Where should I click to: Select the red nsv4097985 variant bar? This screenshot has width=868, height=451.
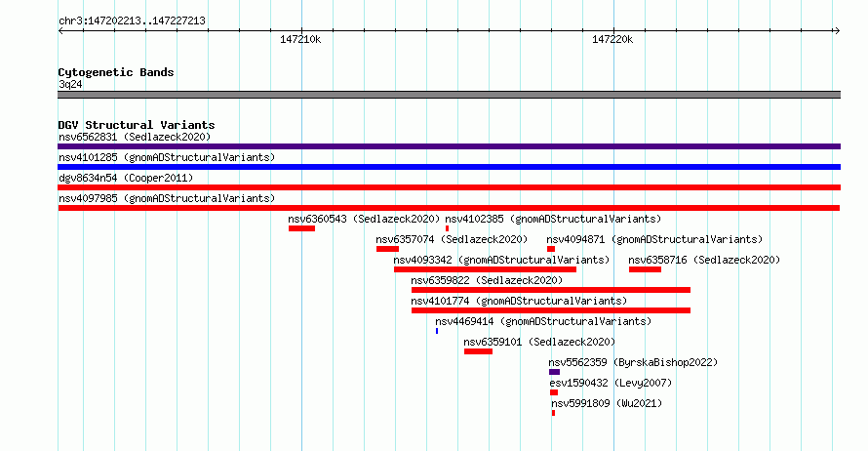point(449,208)
